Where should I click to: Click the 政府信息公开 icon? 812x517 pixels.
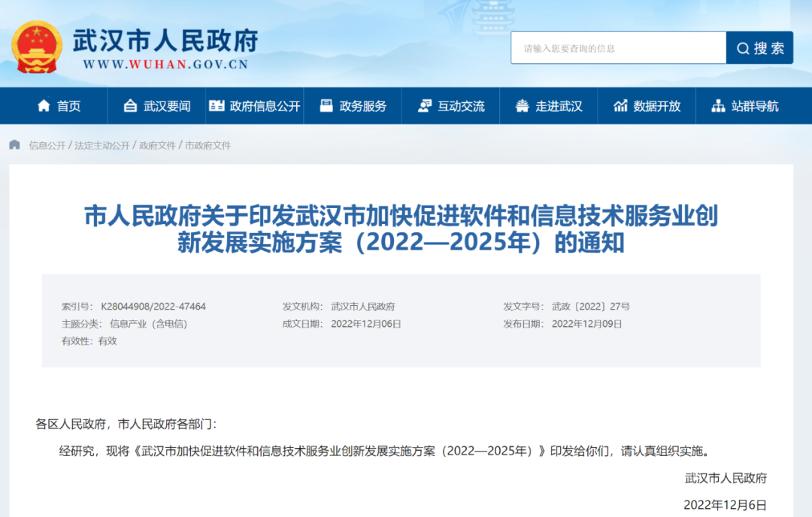217,106
